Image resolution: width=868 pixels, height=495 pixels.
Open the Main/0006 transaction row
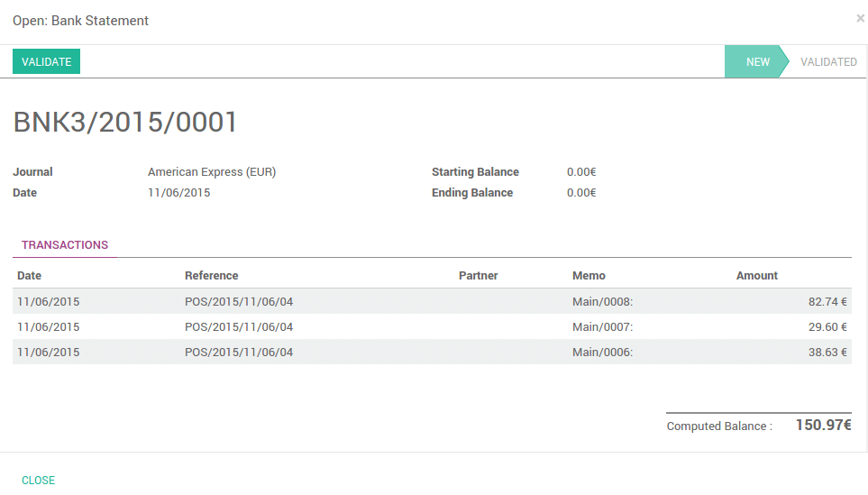(602, 353)
